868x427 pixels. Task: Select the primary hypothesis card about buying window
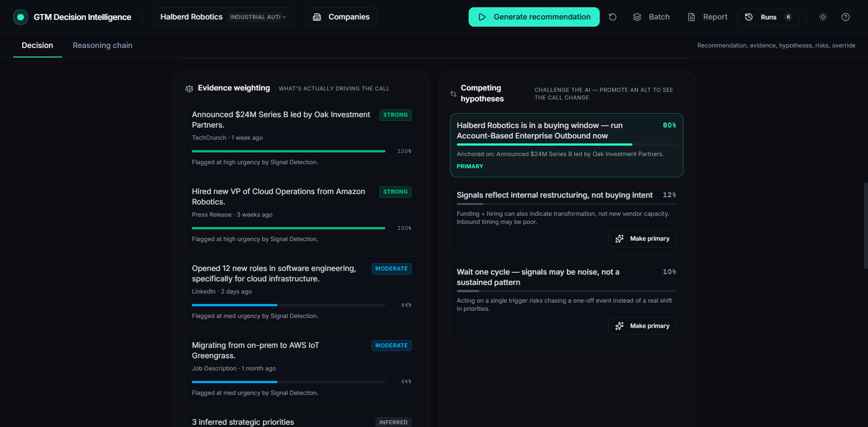(x=566, y=145)
